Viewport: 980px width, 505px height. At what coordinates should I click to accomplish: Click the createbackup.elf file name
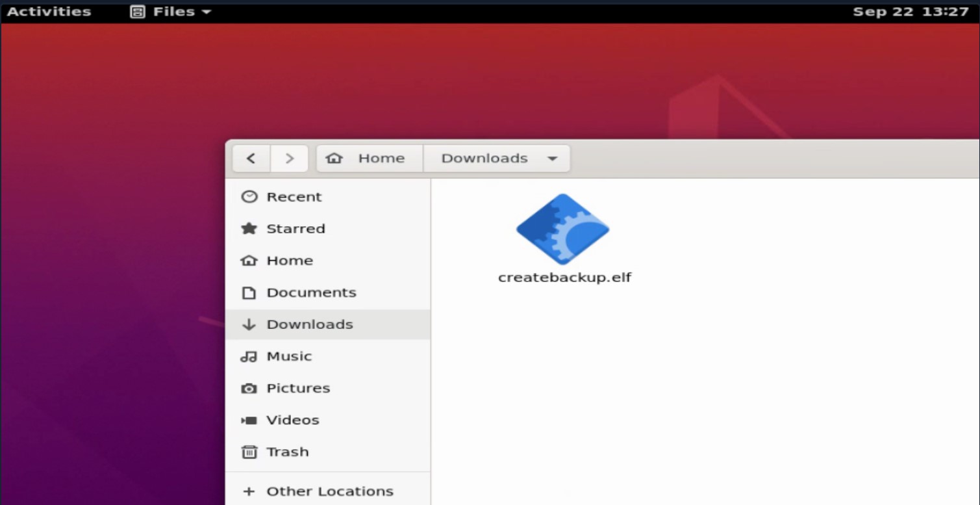(564, 278)
